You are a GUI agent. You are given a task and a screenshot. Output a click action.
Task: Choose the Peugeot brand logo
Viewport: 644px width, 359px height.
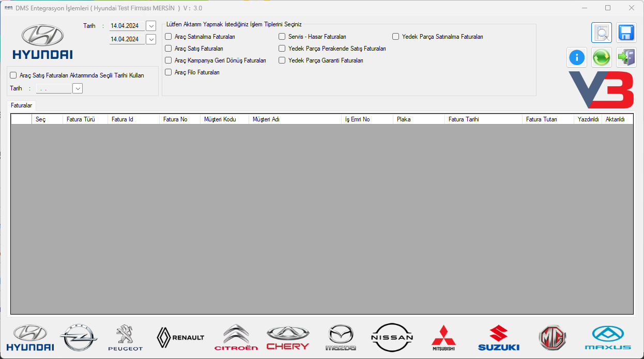pos(125,338)
